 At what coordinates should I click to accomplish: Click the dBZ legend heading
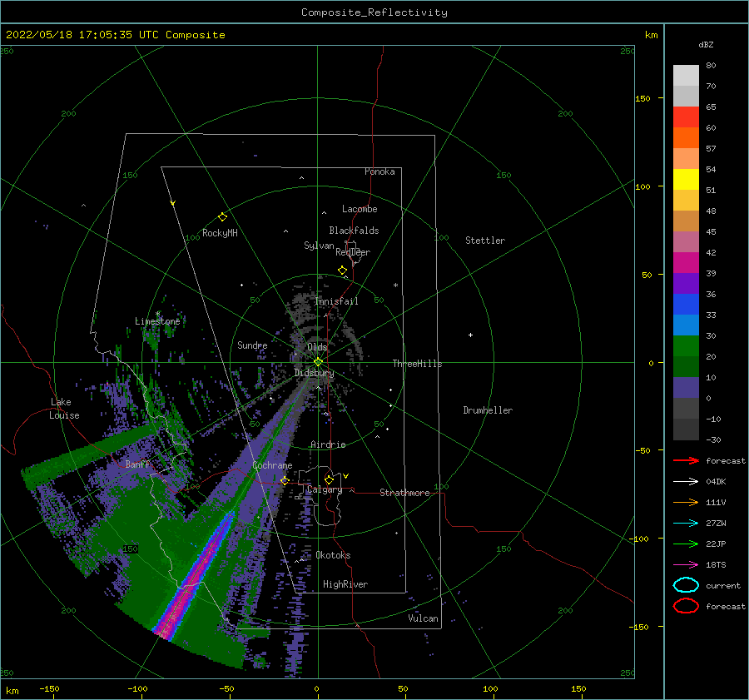click(x=706, y=44)
